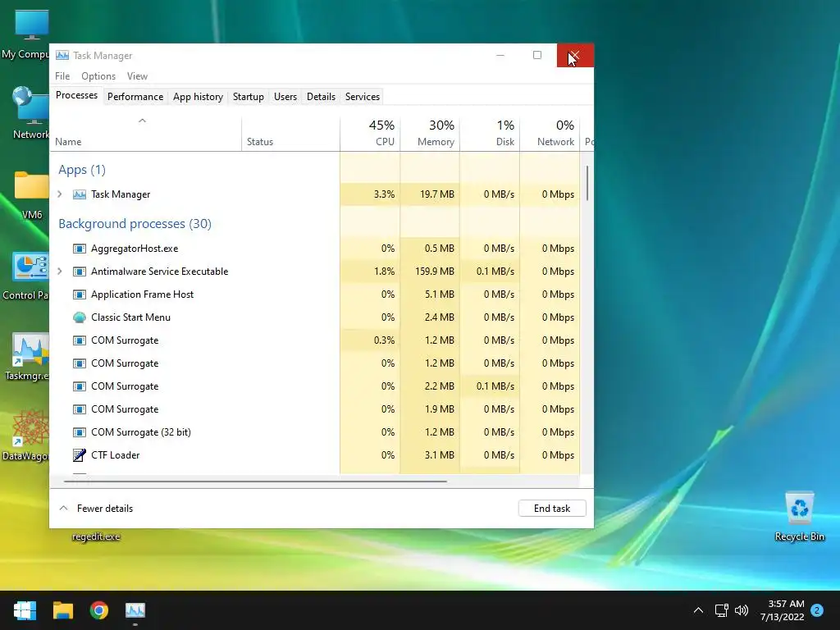Sort by the Status column header
Viewport: 840px width, 630px height.
pyautogui.click(x=291, y=133)
